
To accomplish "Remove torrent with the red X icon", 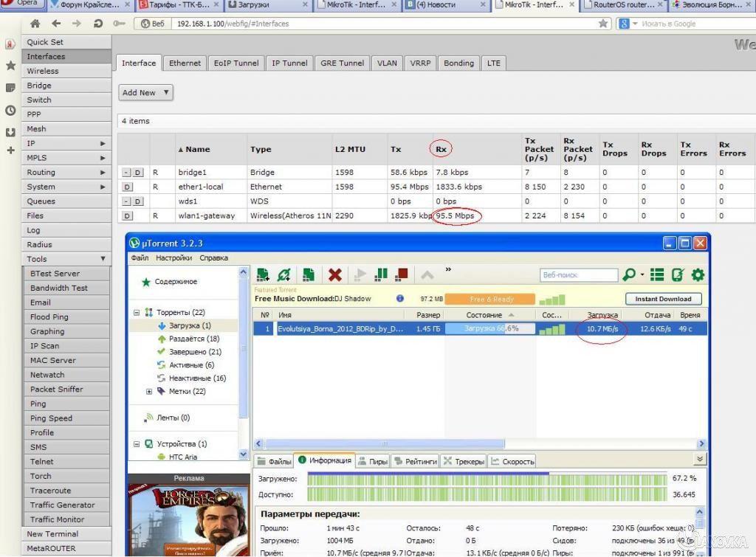I will (x=335, y=275).
